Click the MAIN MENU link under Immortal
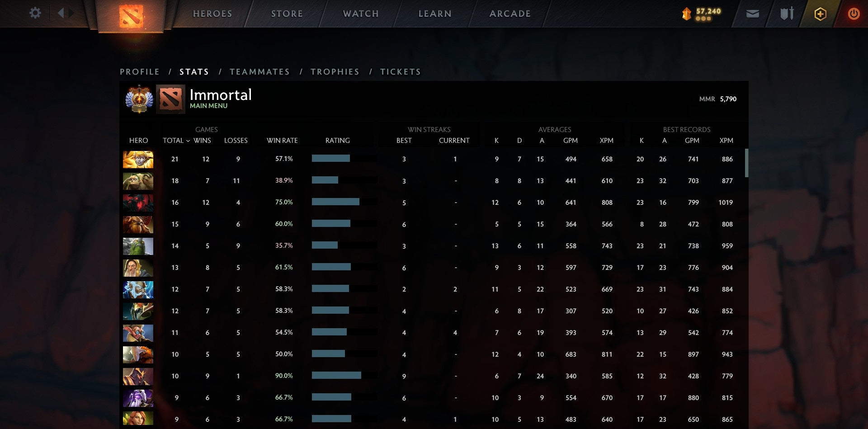This screenshot has width=868, height=429. coord(208,106)
